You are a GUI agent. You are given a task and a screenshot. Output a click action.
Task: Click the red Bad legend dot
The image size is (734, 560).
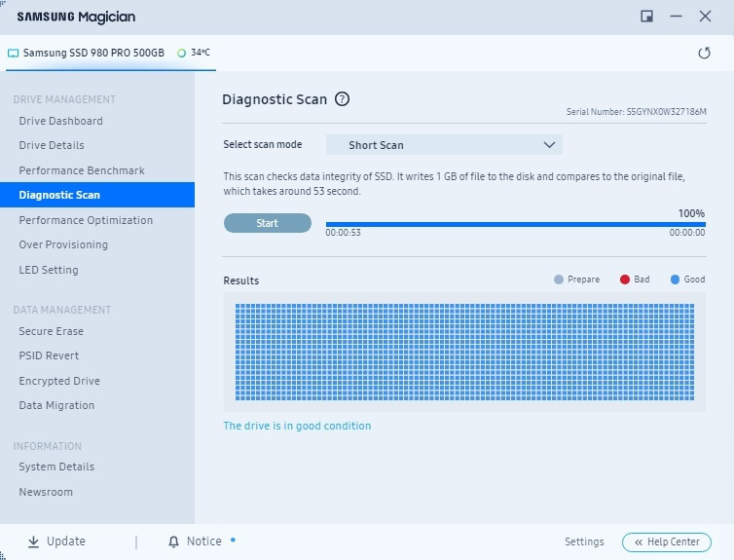(624, 280)
